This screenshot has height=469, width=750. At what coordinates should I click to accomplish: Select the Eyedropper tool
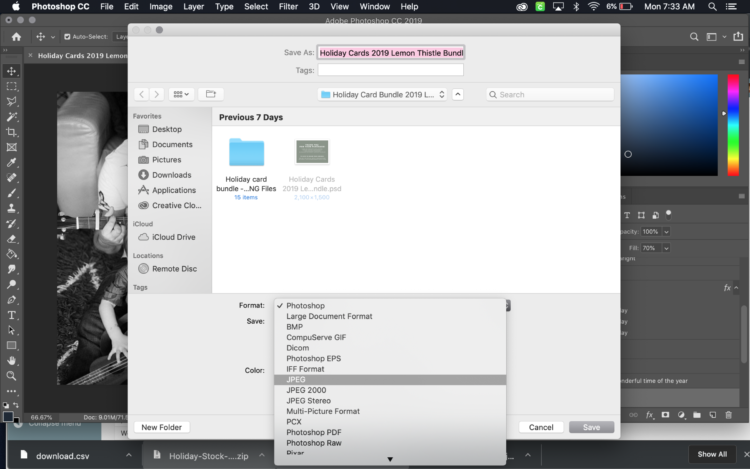point(11,163)
